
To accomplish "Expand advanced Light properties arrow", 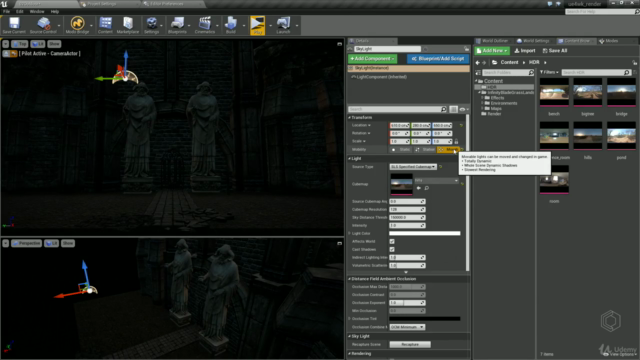I will click(x=406, y=272).
